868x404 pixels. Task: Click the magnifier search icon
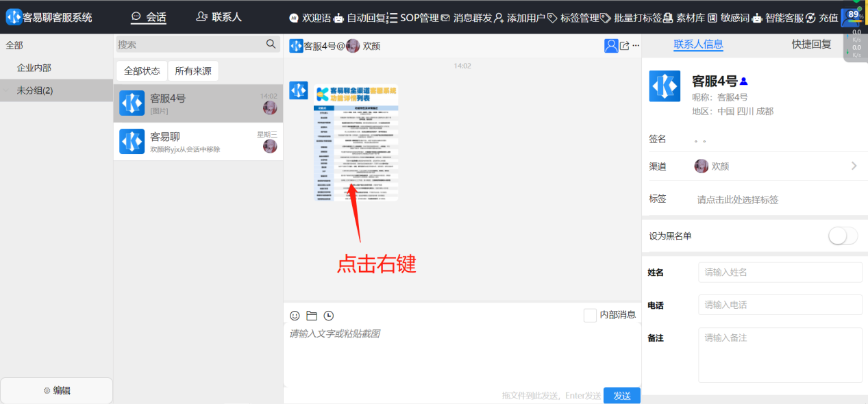pos(271,45)
